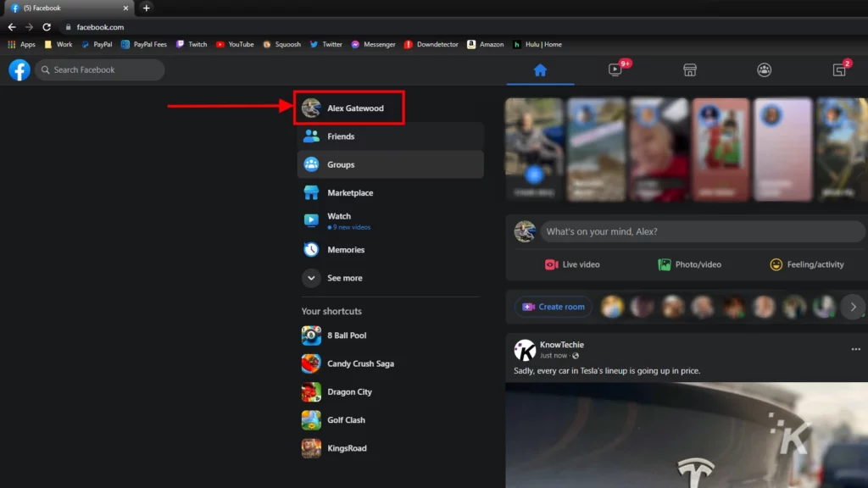Click the KnowTechie page avatar
Viewport: 868px width, 488px height.
point(525,350)
